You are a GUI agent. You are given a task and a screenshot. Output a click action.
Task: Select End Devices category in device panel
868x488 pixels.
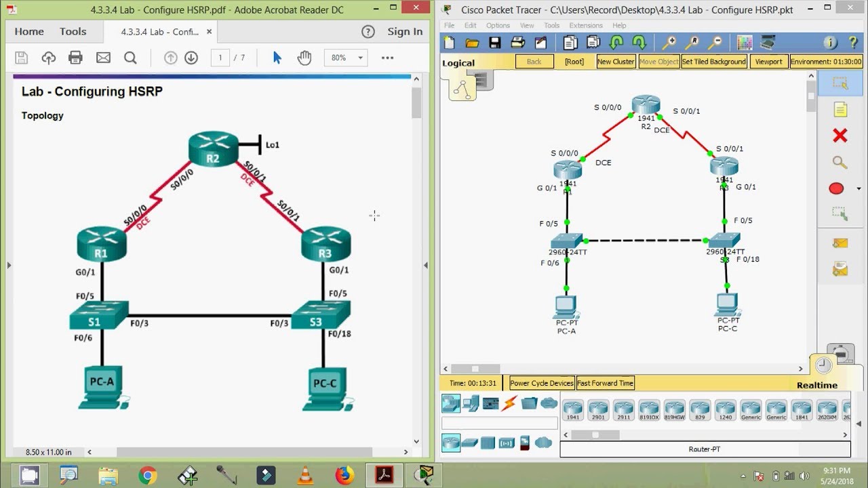coord(471,404)
